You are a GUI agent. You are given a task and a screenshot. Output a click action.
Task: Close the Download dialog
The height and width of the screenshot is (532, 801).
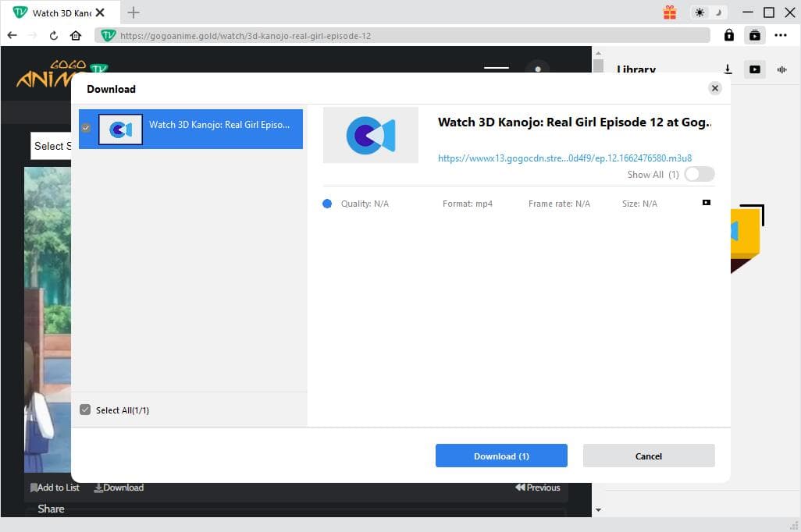point(714,88)
